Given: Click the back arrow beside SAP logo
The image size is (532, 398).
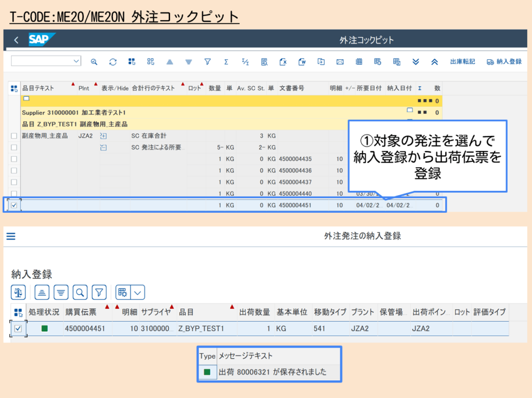Looking at the screenshot, I should (x=16, y=40).
